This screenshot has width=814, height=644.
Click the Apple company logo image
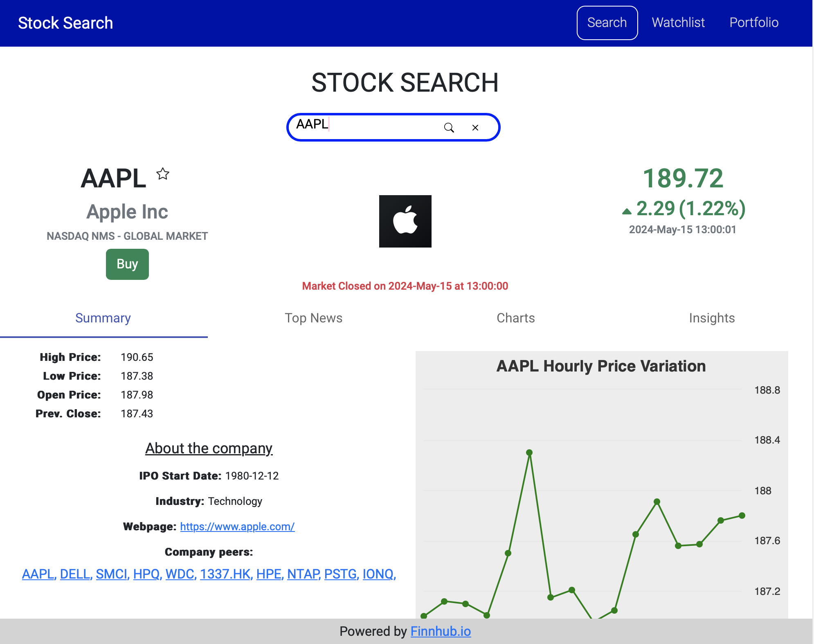[405, 221]
